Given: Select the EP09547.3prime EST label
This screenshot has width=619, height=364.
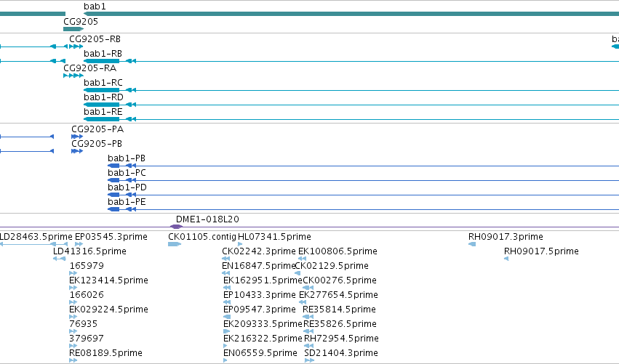Looking at the screenshot, I should tap(260, 310).
